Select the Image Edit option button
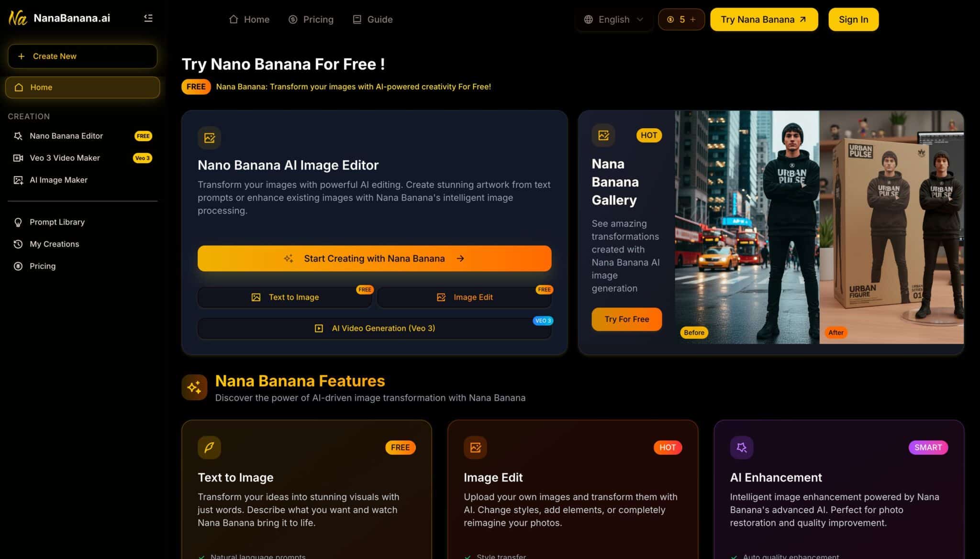Viewport: 980px width, 559px height. pos(464,297)
